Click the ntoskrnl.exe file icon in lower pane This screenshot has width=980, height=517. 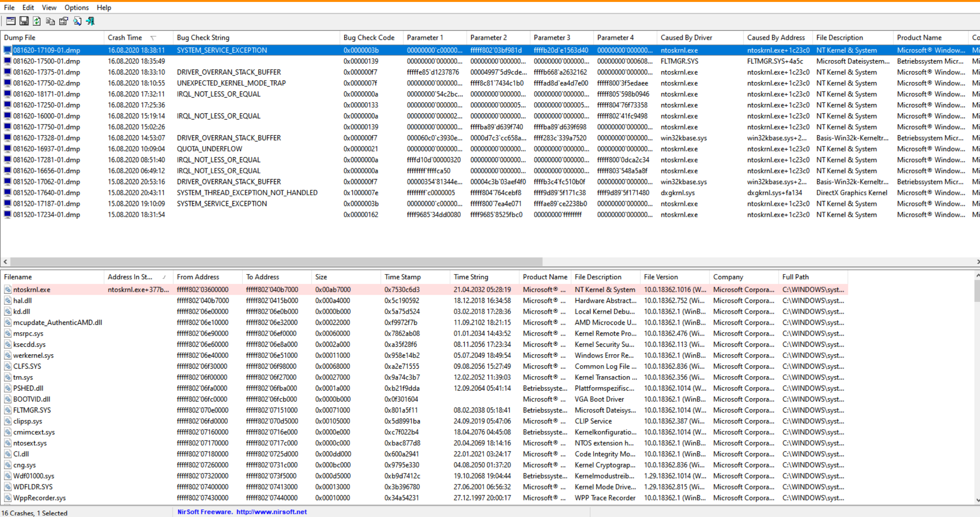coord(8,290)
